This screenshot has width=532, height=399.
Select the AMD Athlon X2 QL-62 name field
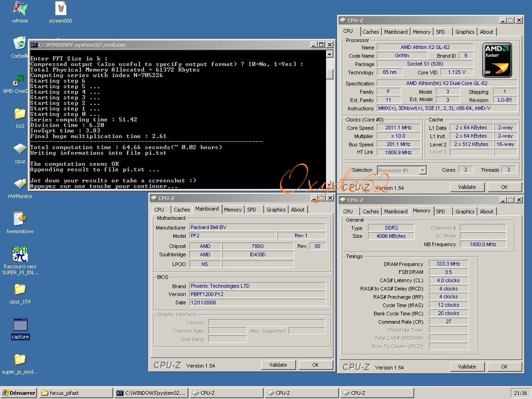tap(425, 47)
